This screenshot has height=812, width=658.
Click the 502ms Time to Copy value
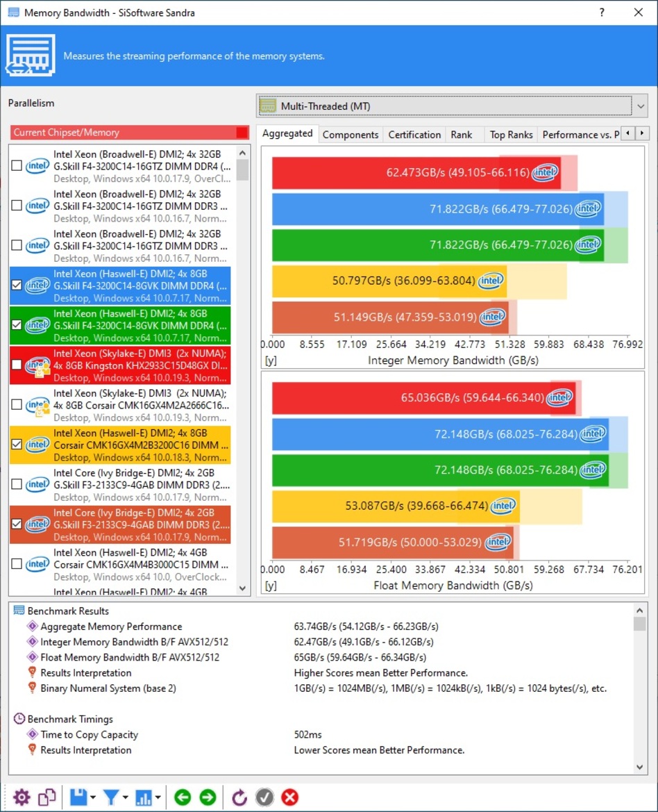(x=307, y=734)
